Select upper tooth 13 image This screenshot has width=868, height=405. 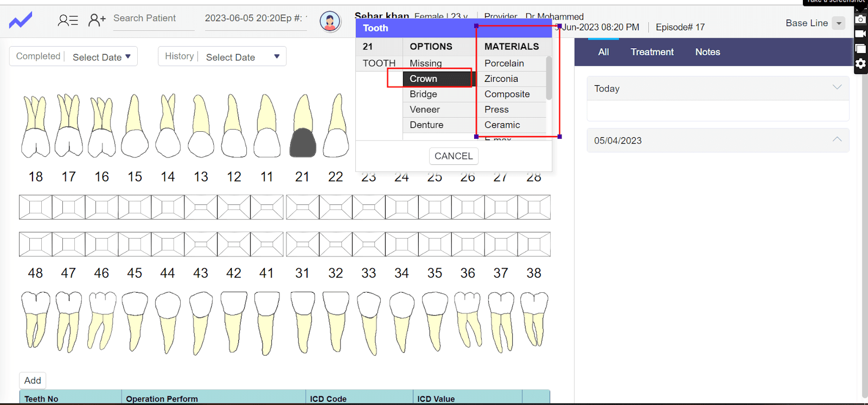[x=201, y=126]
